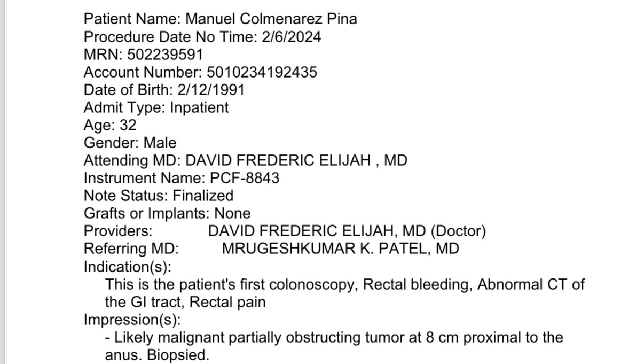Click the patient name Manuel Colmenarez Pina
The height and width of the screenshot is (364, 644).
(x=271, y=19)
